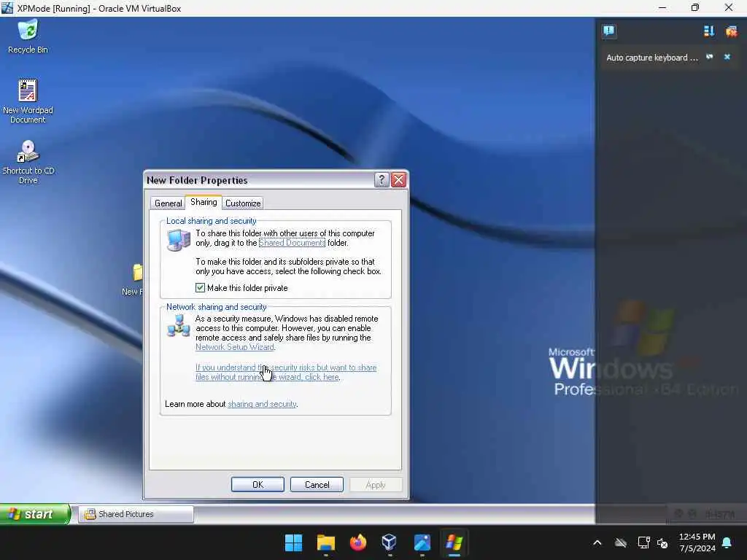Open the Recycle Bin desktop icon
Image resolution: width=747 pixels, height=560 pixels.
click(28, 36)
